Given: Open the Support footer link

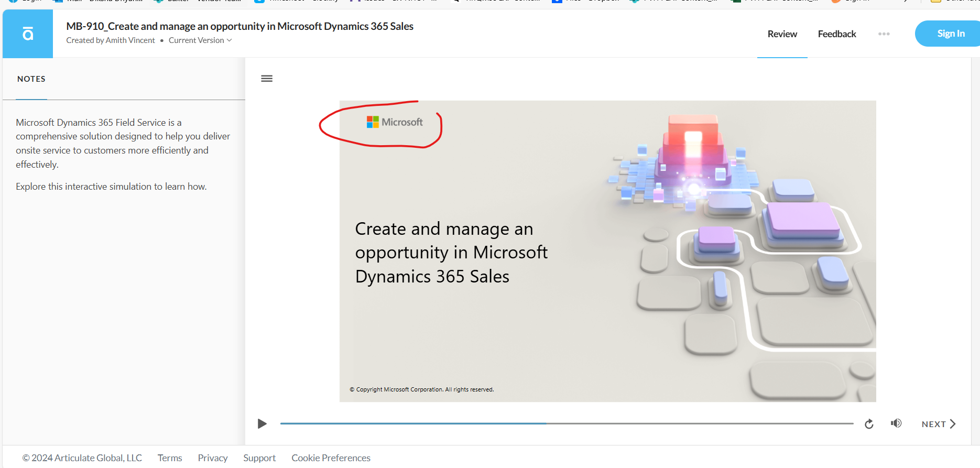Looking at the screenshot, I should click(259, 458).
